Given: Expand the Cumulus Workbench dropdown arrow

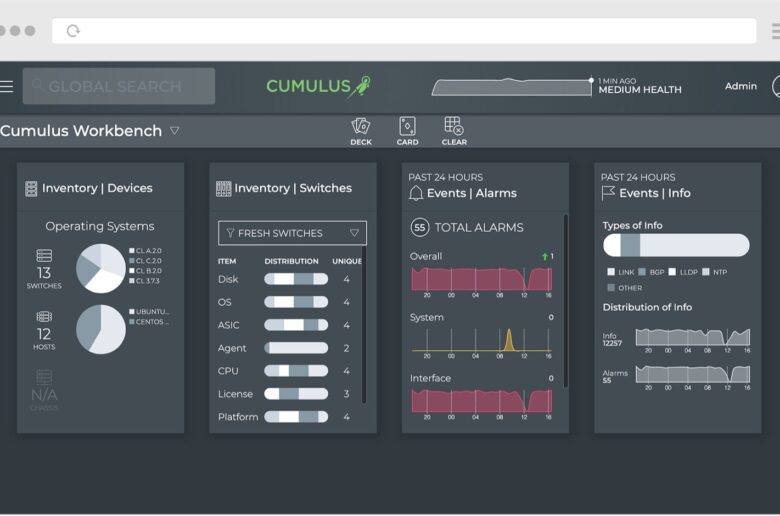Looking at the screenshot, I should [x=175, y=131].
